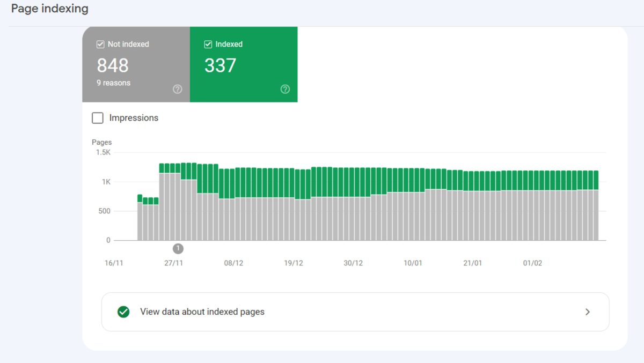The height and width of the screenshot is (363, 644).
Task: Click the help icon on Not indexed card
Action: 178,90
